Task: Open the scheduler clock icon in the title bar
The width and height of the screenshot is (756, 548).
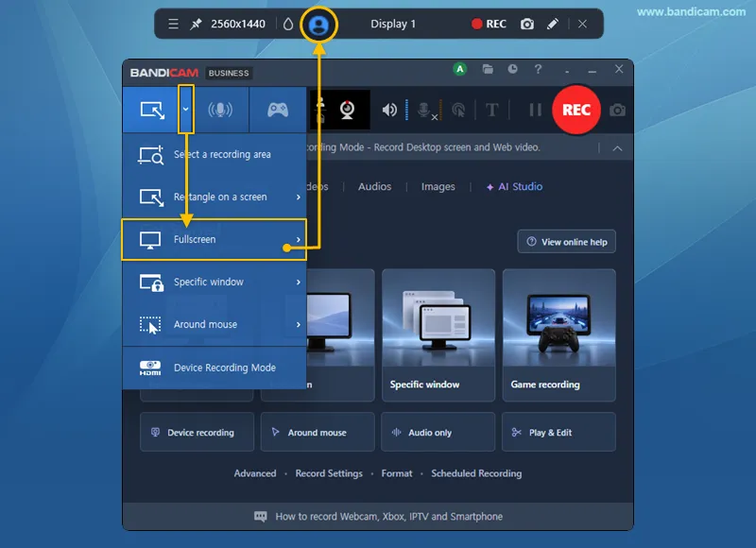Action: point(512,69)
